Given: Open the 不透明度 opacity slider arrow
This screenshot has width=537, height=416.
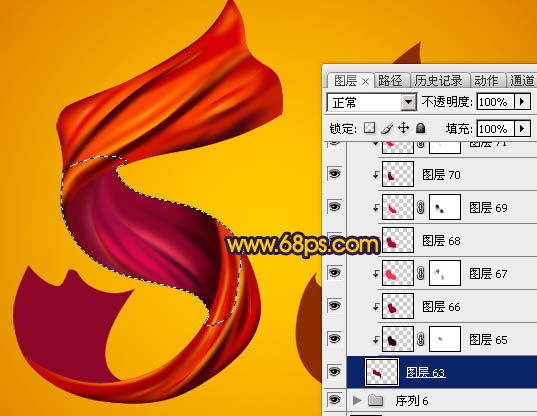Looking at the screenshot, I should tap(522, 102).
